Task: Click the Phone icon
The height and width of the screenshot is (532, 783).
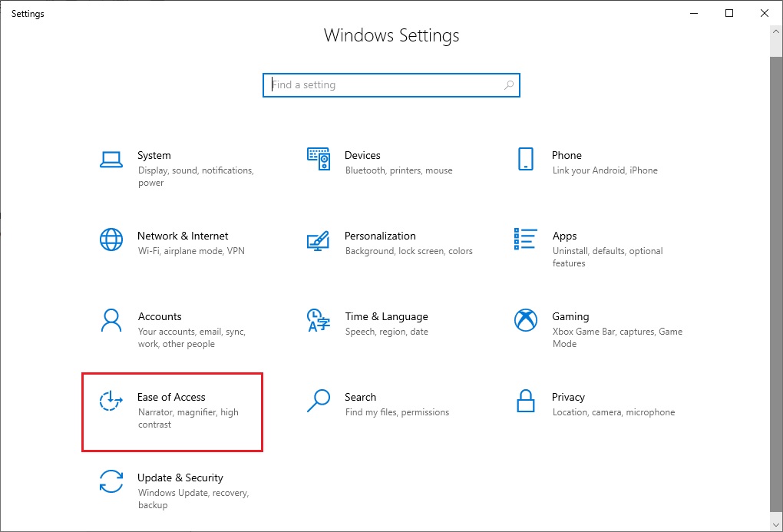Action: click(525, 159)
